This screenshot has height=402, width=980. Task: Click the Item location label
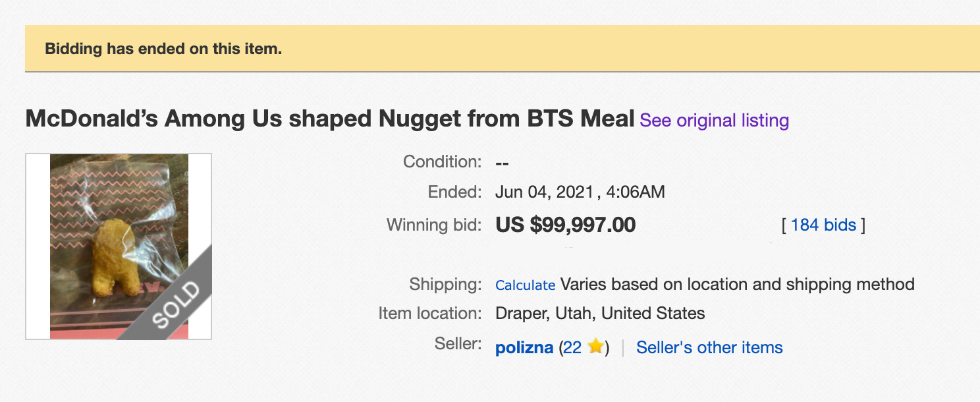[430, 313]
